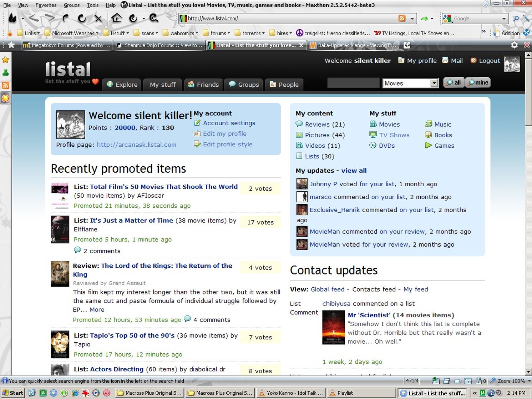Viewport: 532px width, 399px height.
Task: Open Yoko Kanno - Idol Talk taskbar item
Action: click(291, 393)
